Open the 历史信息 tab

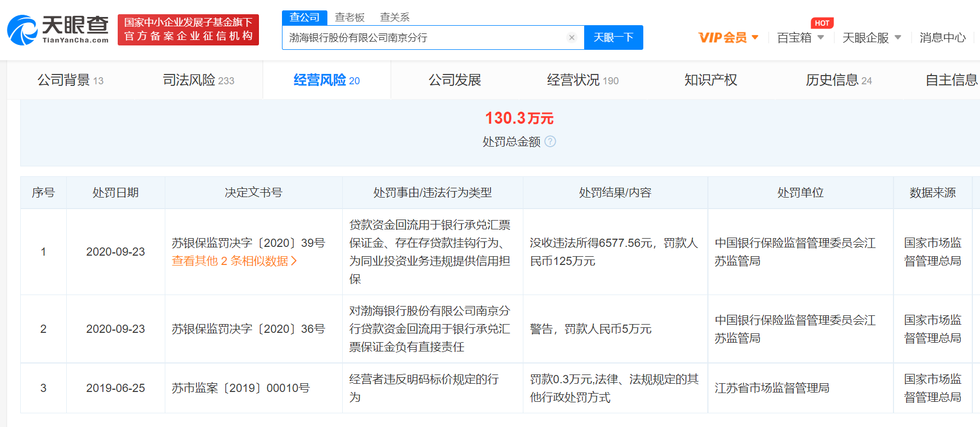pyautogui.click(x=839, y=80)
